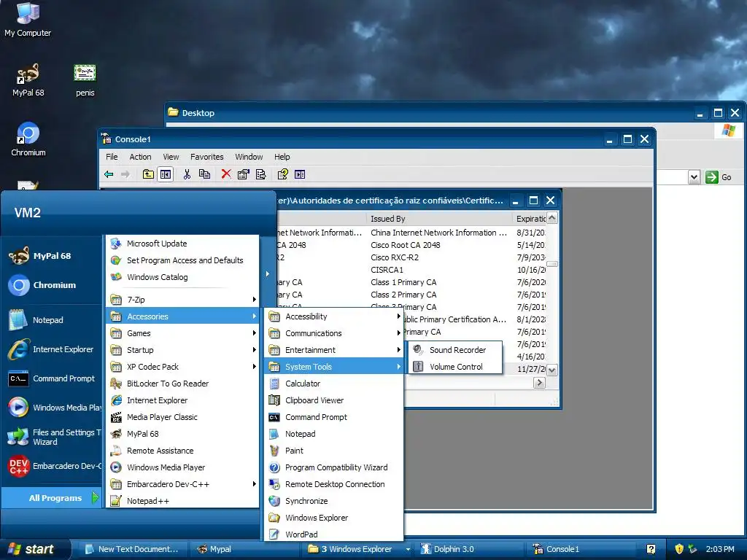Launch Notepad++ from All Programs

[183, 501]
